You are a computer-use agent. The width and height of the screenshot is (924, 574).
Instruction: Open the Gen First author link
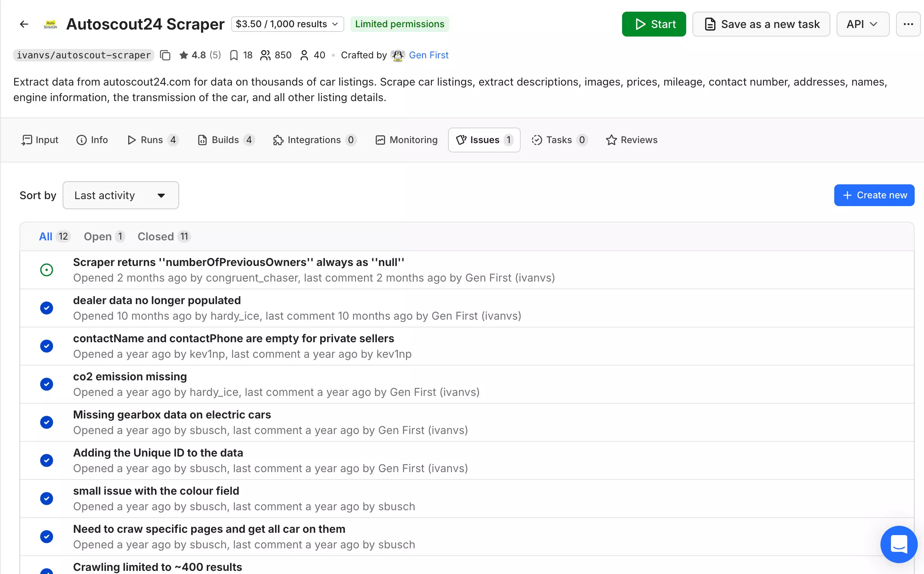point(429,55)
